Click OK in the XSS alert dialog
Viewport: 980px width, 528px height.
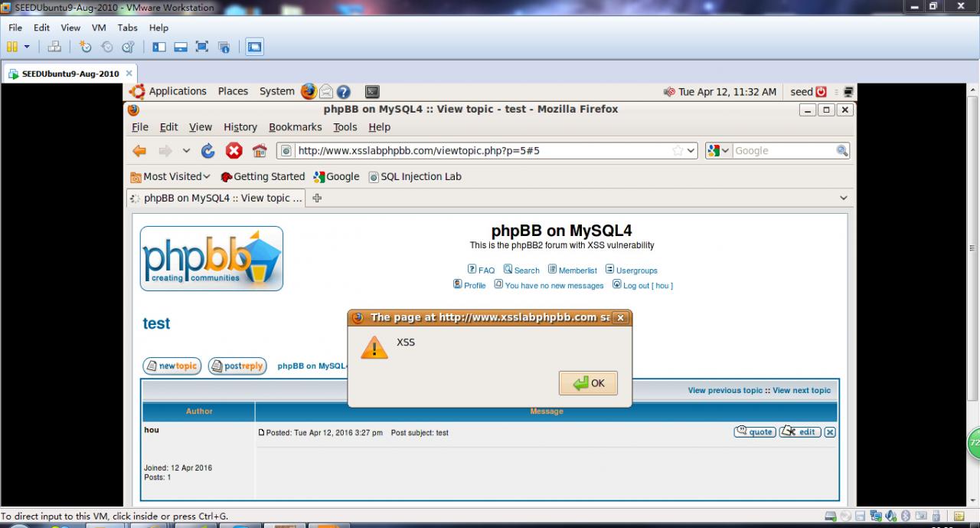coord(588,383)
